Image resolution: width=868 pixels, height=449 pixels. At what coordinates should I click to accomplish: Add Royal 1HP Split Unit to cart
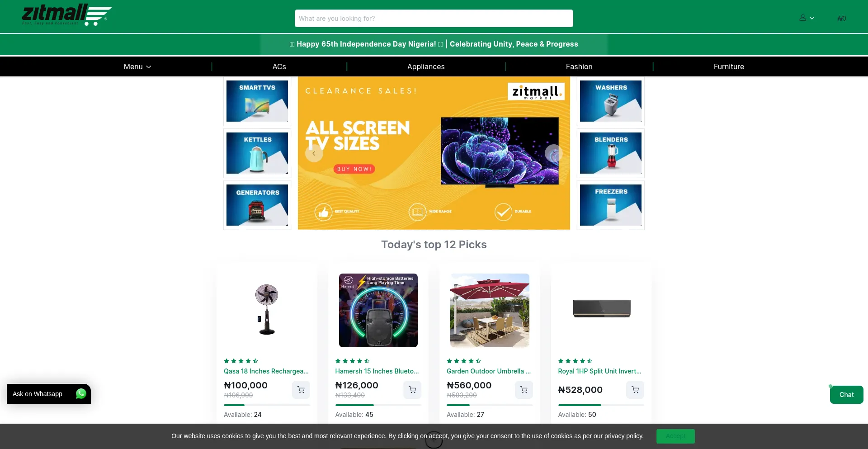tap(635, 390)
